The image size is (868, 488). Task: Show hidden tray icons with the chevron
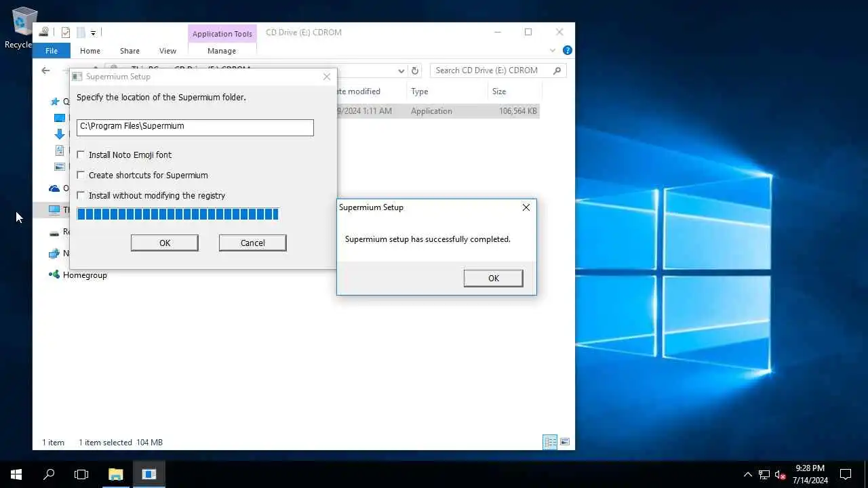pos(748,474)
